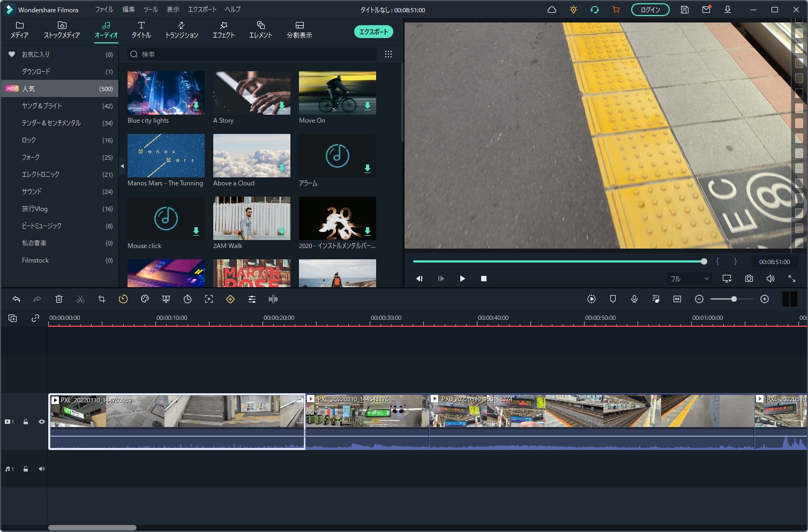Open the フル preview quality dropdown
808x532 pixels.
(x=689, y=279)
